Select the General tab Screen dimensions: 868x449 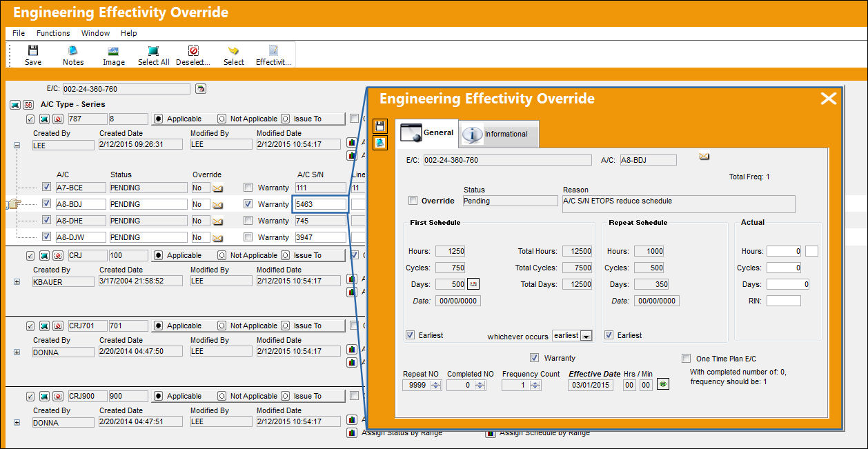428,133
